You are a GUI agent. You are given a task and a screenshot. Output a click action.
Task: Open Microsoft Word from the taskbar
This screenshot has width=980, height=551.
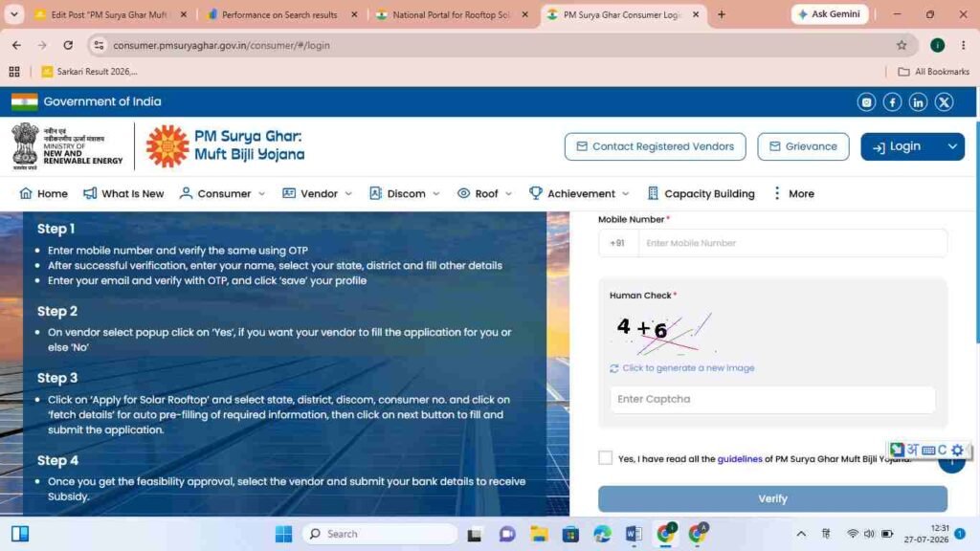point(634,534)
